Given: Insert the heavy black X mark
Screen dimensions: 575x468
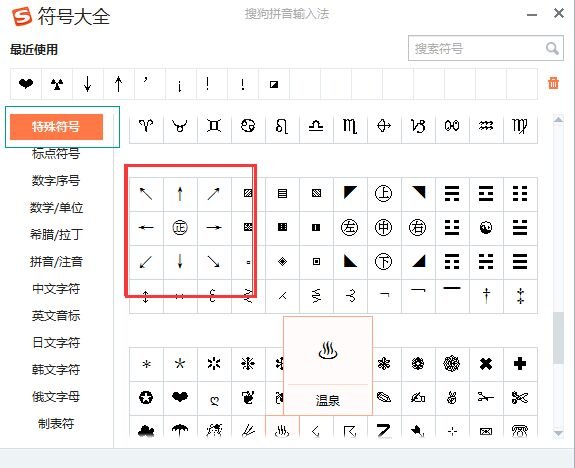Looking at the screenshot, I should pos(486,364).
